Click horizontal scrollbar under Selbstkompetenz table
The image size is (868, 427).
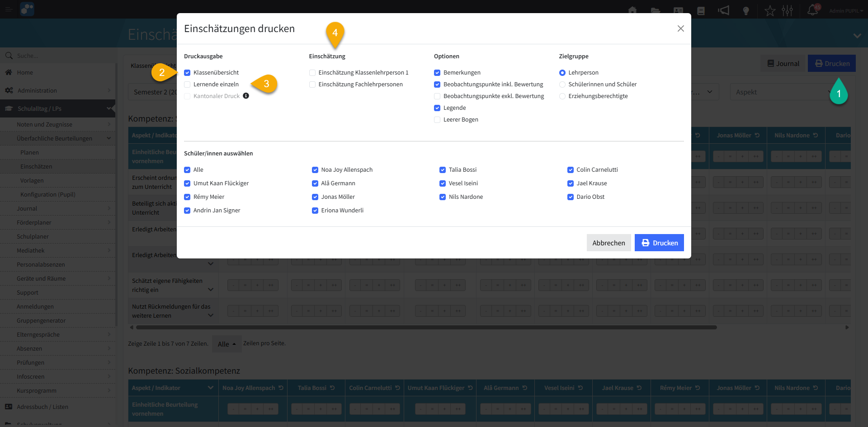point(426,327)
